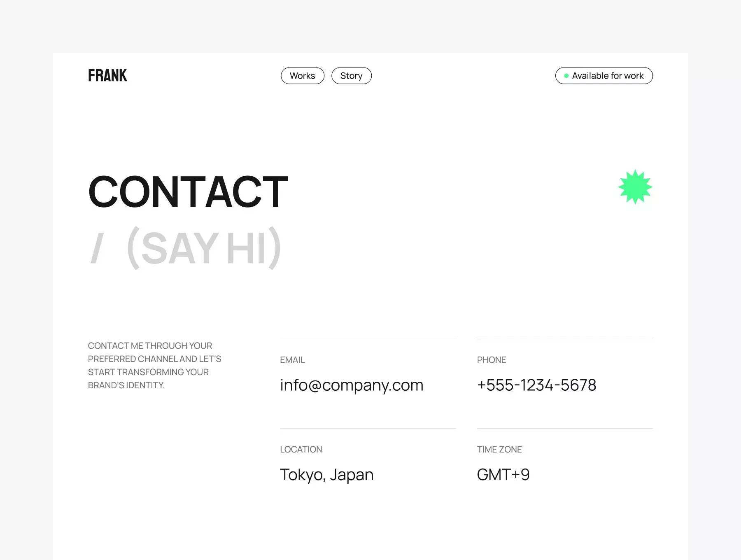Click the (SAY HI) subheading text
The width and height of the screenshot is (741, 560).
pos(204,248)
